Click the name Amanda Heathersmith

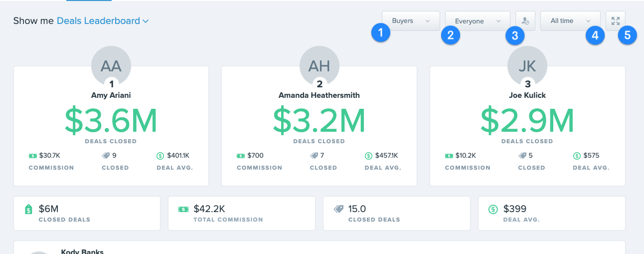pyautogui.click(x=319, y=95)
